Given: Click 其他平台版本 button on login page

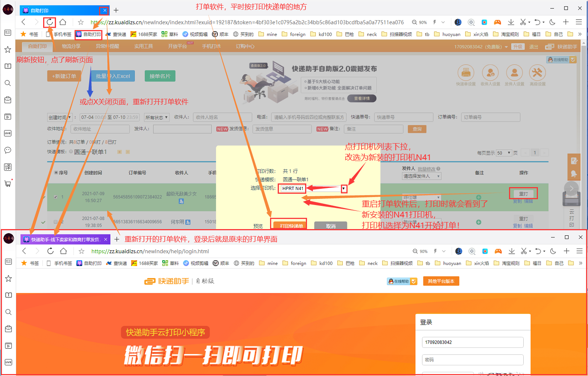Looking at the screenshot, I should pyautogui.click(x=441, y=281).
